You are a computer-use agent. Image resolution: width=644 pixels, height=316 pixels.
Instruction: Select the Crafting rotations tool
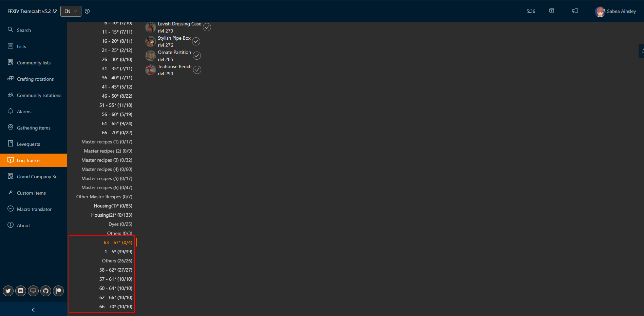pyautogui.click(x=35, y=79)
